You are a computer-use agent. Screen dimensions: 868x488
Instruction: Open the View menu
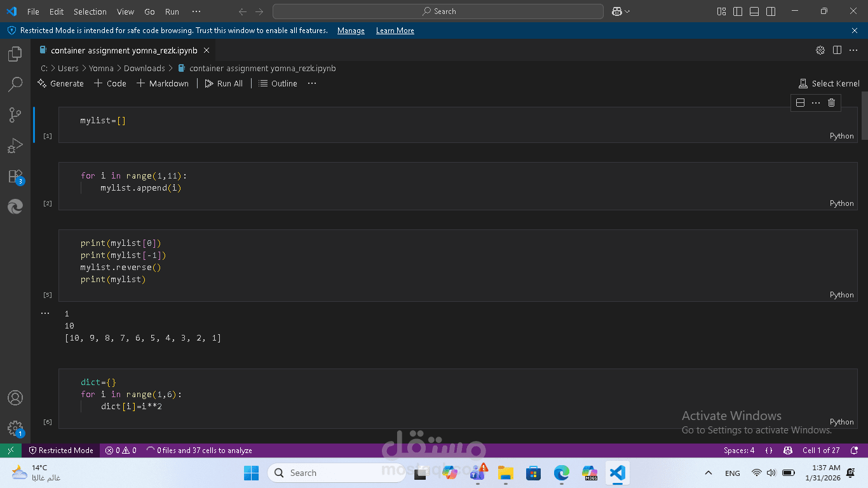[126, 11]
